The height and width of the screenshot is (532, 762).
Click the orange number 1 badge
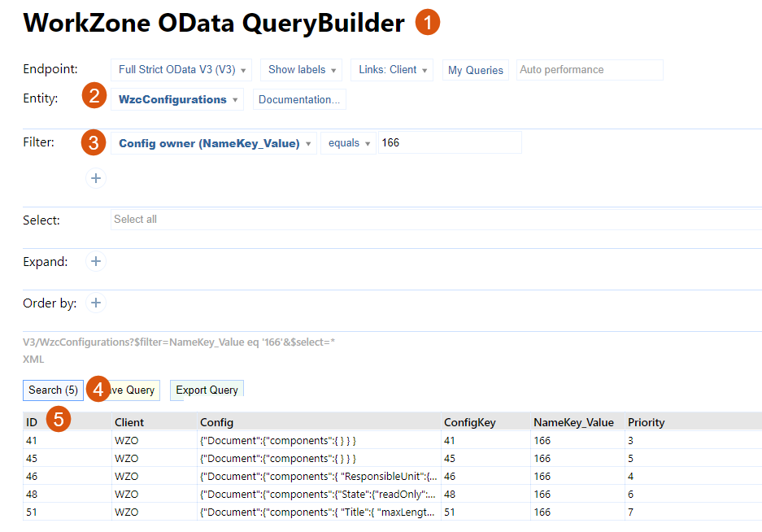428,23
